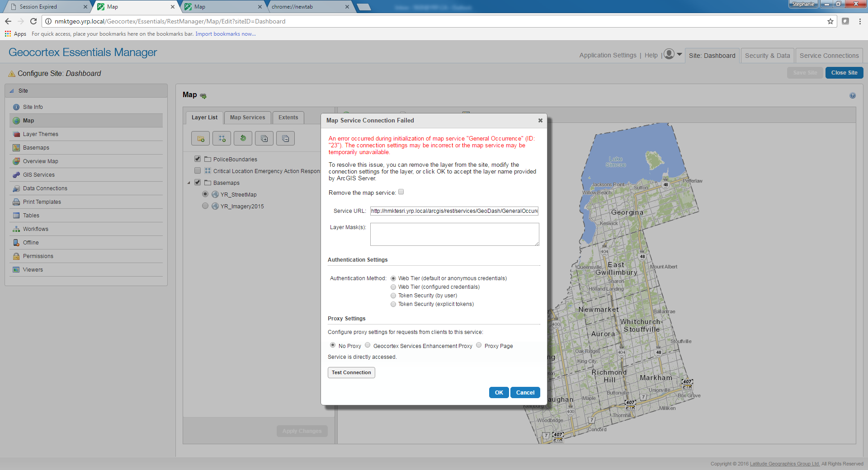
Task: Switch to Session Expired browser tab
Action: 48,7
